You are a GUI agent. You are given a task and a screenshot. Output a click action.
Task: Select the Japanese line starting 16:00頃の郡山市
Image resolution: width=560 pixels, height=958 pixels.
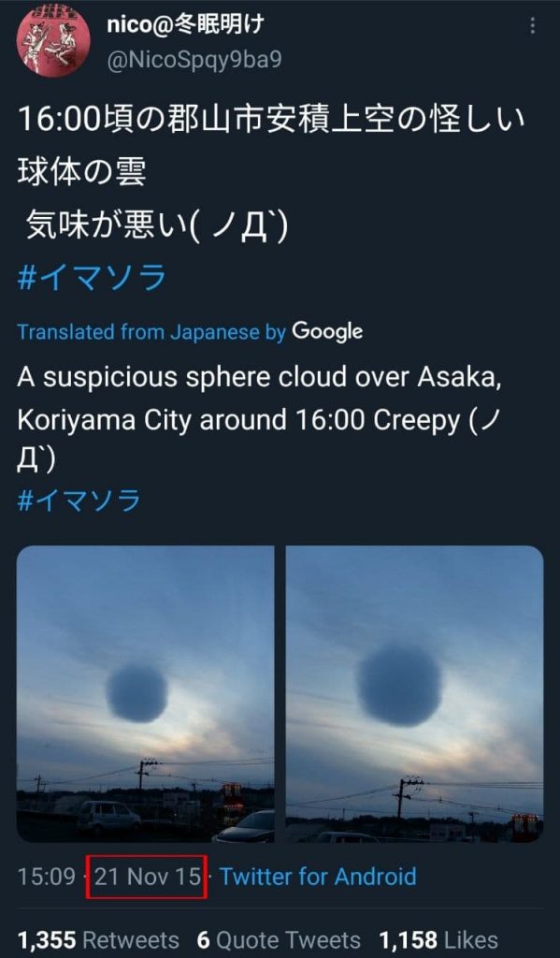click(x=271, y=119)
